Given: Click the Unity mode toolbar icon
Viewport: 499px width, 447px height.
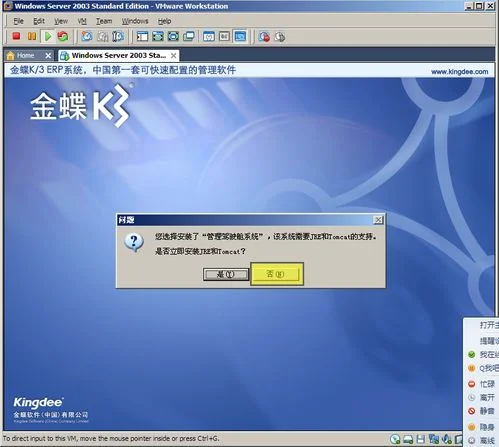Looking at the screenshot, I should [189, 36].
